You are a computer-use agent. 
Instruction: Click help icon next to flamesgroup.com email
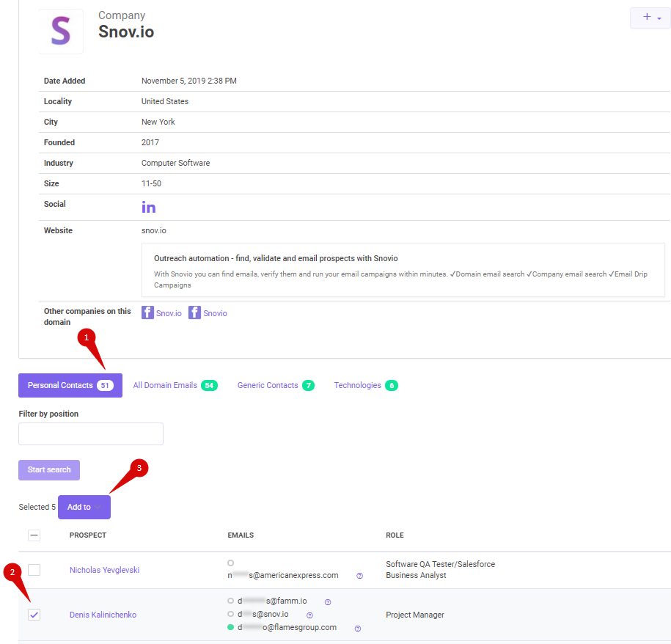[358, 629]
